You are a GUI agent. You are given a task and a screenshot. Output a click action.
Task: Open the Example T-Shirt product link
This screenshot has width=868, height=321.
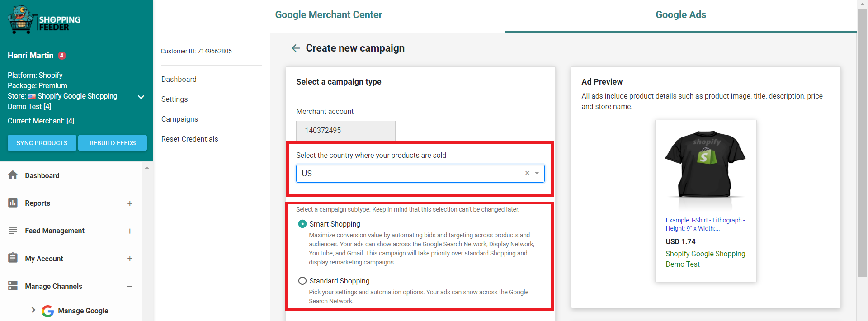tap(705, 224)
